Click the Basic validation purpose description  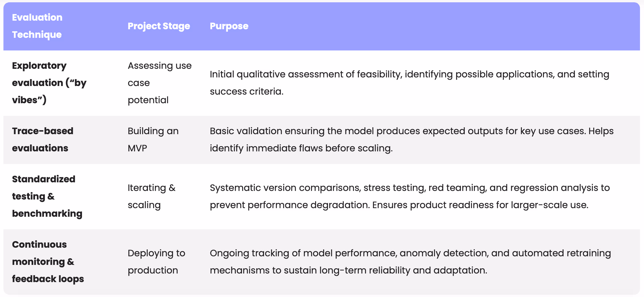(412, 140)
